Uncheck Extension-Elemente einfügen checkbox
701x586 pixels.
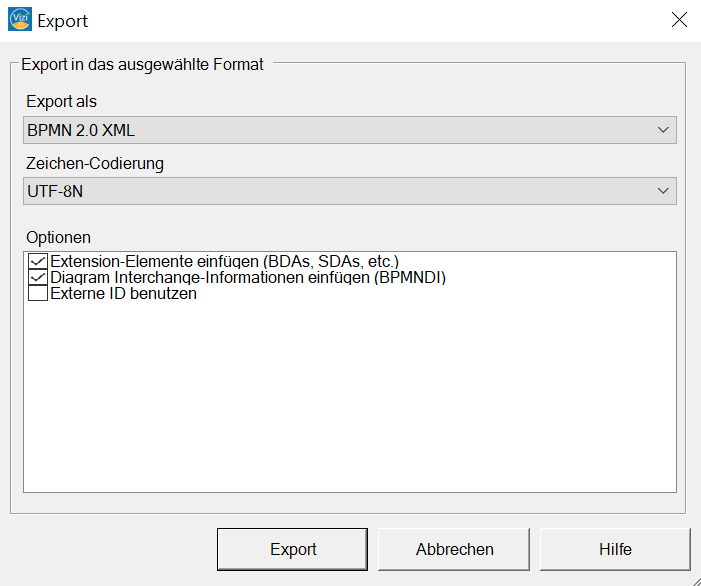point(38,261)
